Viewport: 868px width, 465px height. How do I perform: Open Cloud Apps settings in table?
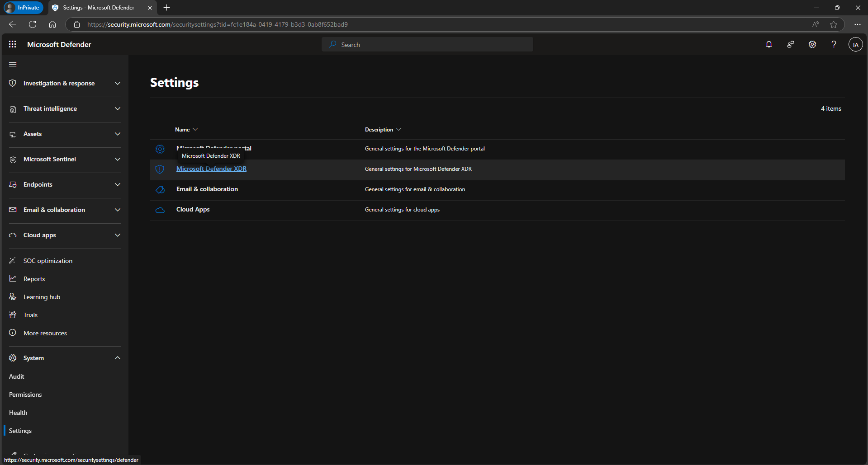click(x=193, y=209)
